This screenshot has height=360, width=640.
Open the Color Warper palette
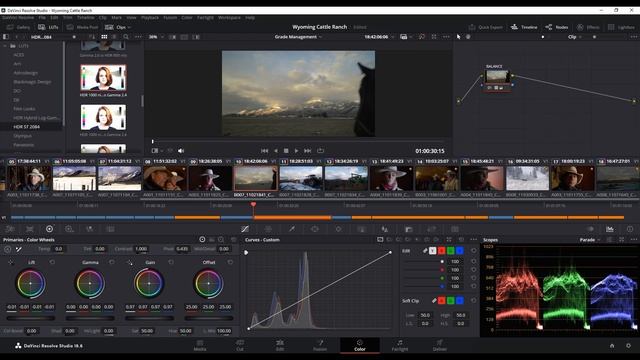[x=268, y=229]
